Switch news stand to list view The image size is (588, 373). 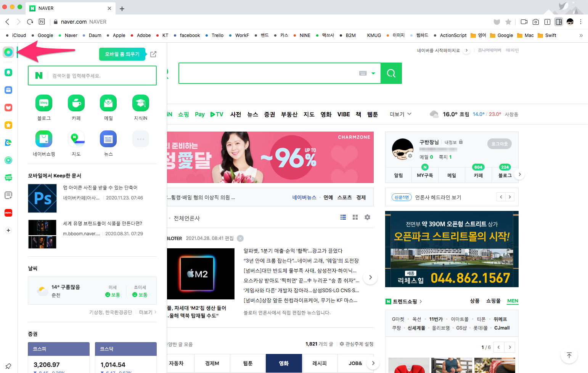343,217
